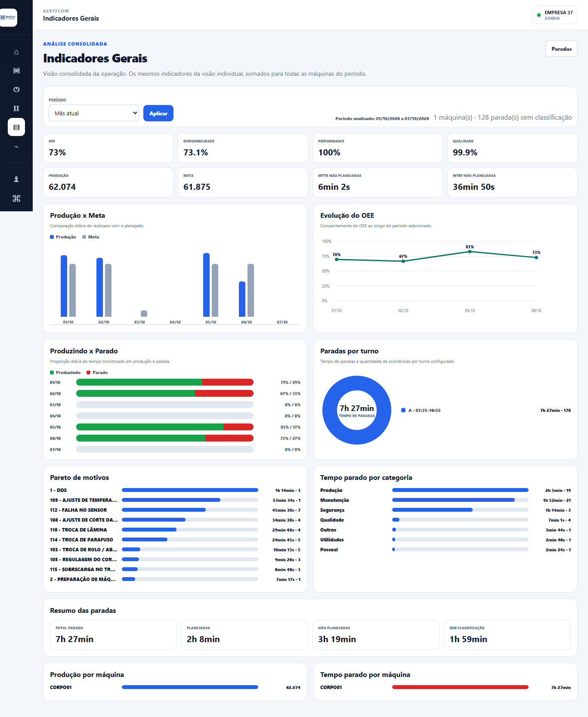588x717 pixels.
Task: Click the 'A · 07:35–16:55' turno label
Action: pyautogui.click(x=424, y=411)
